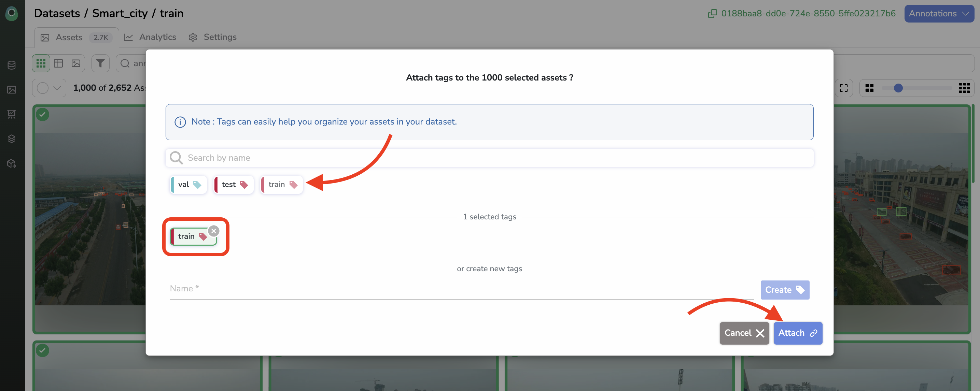Remove selected train tag with X
The image size is (980, 391).
[x=214, y=231]
